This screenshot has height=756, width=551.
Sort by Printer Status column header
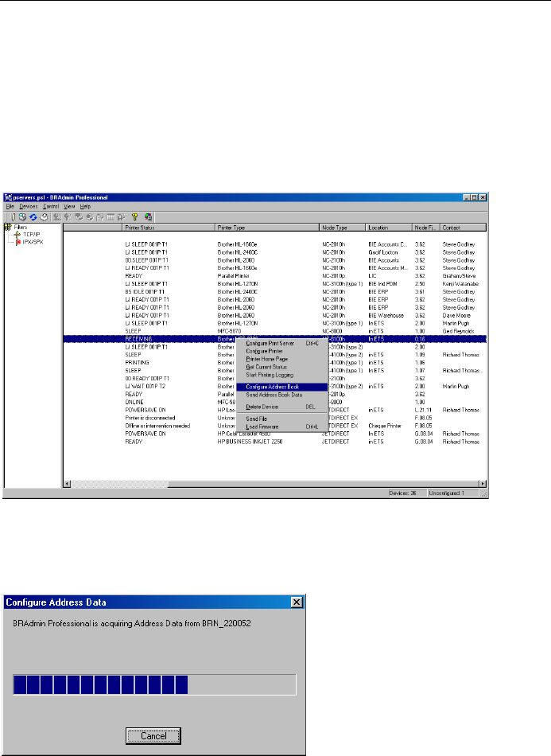coord(169,228)
